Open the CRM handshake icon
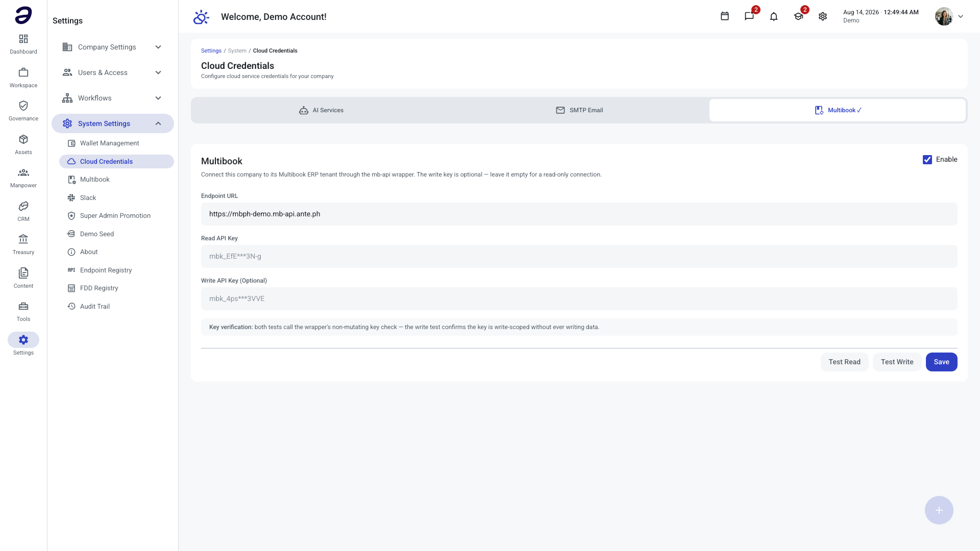 pos(23,206)
